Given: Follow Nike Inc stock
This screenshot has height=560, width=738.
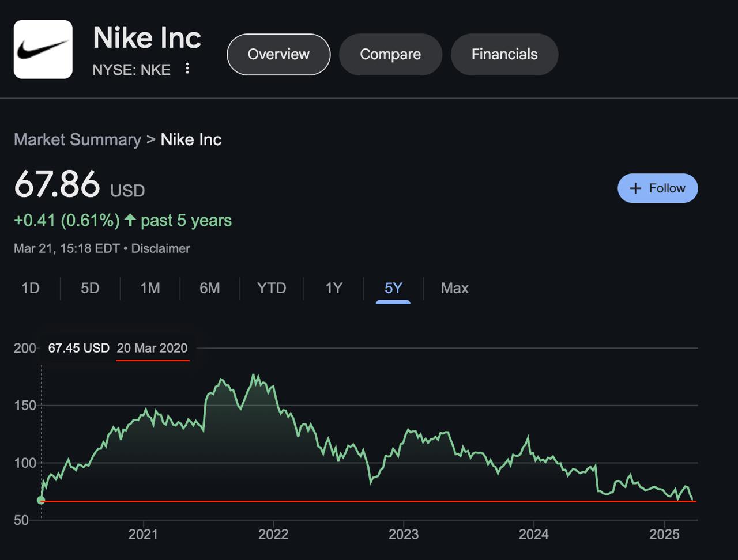Looking at the screenshot, I should (x=657, y=188).
